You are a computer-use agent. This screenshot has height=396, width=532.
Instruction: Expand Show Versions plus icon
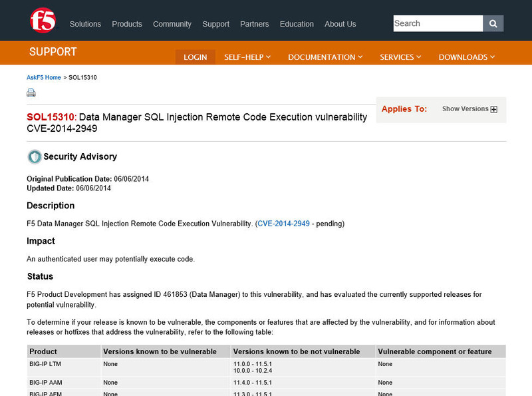click(494, 110)
